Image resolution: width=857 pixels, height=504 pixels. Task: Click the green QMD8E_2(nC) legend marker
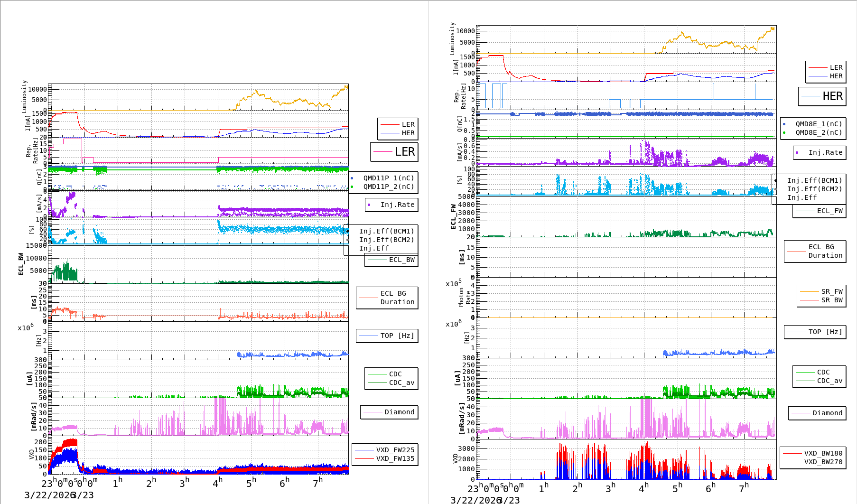784,133
